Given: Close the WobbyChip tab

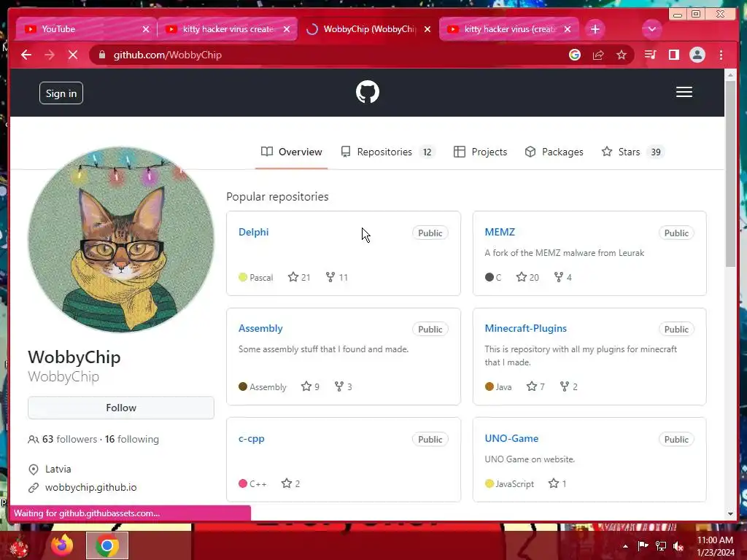Looking at the screenshot, I should point(427,29).
